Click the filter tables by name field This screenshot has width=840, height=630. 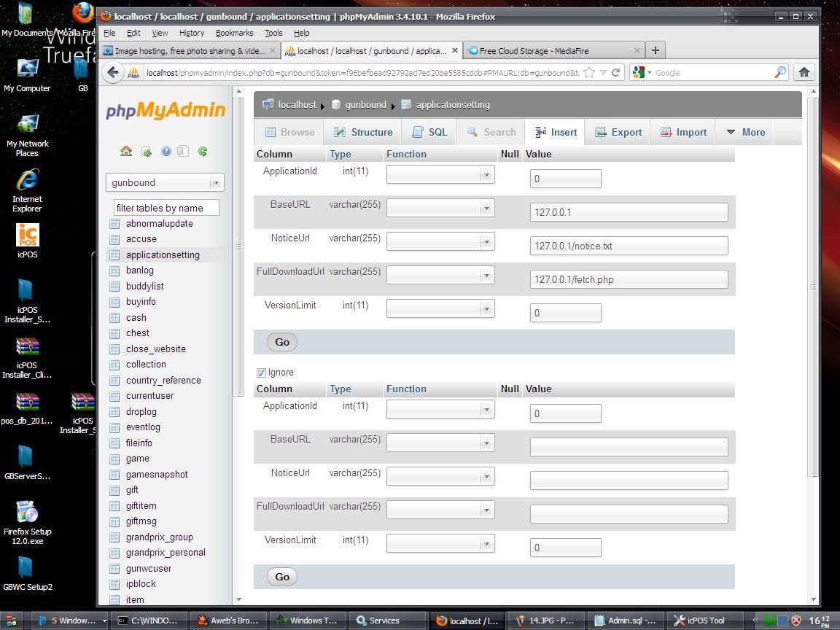coord(166,208)
